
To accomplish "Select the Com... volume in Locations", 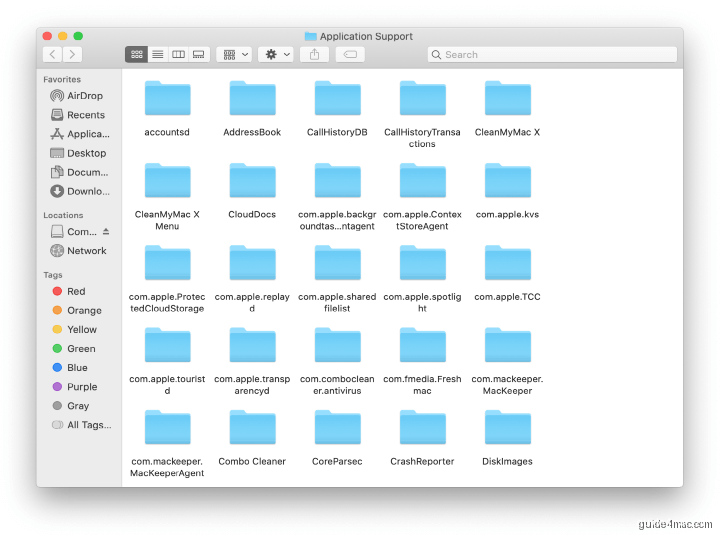I will [73, 231].
